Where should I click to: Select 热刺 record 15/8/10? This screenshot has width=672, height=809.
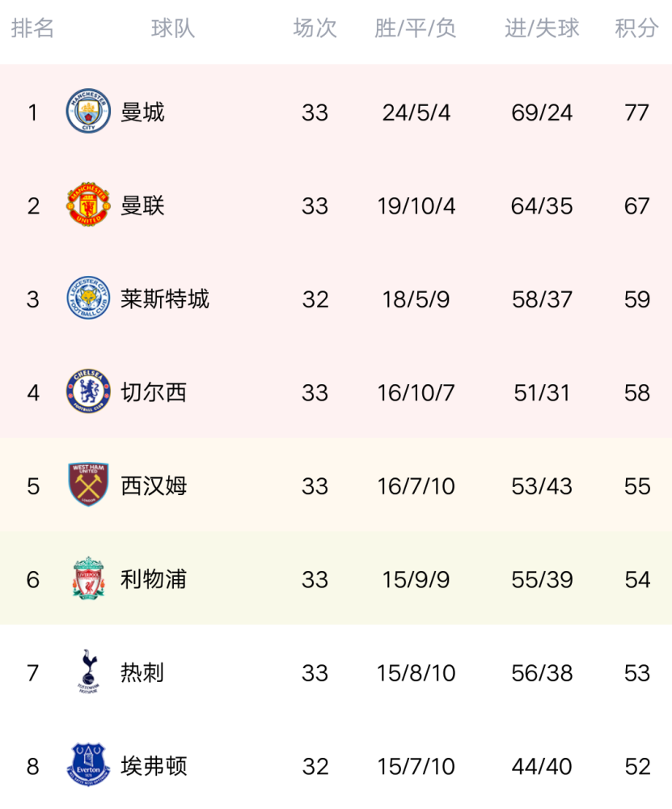[x=416, y=673]
